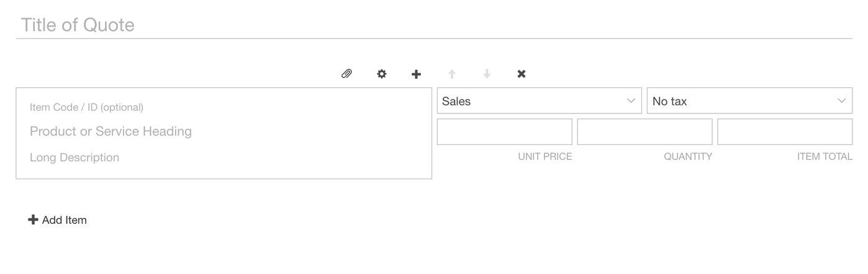Viewport: 868px width, 274px height.
Task: Click the unit price input box
Action: (504, 131)
